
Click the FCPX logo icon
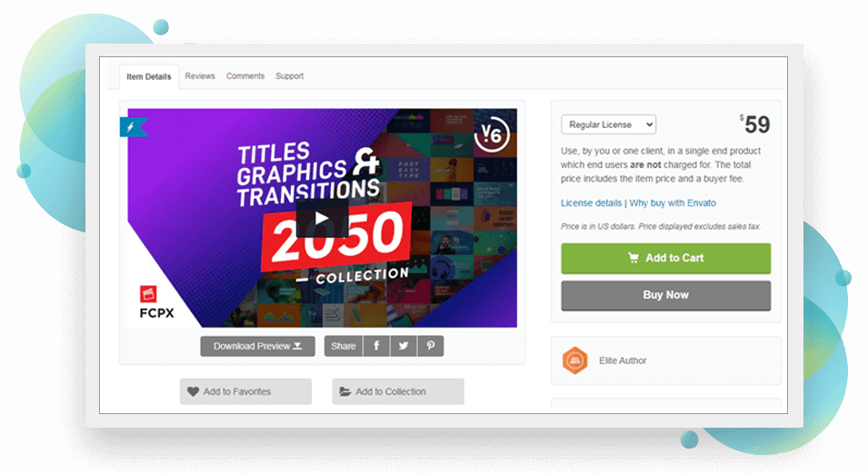click(x=148, y=293)
